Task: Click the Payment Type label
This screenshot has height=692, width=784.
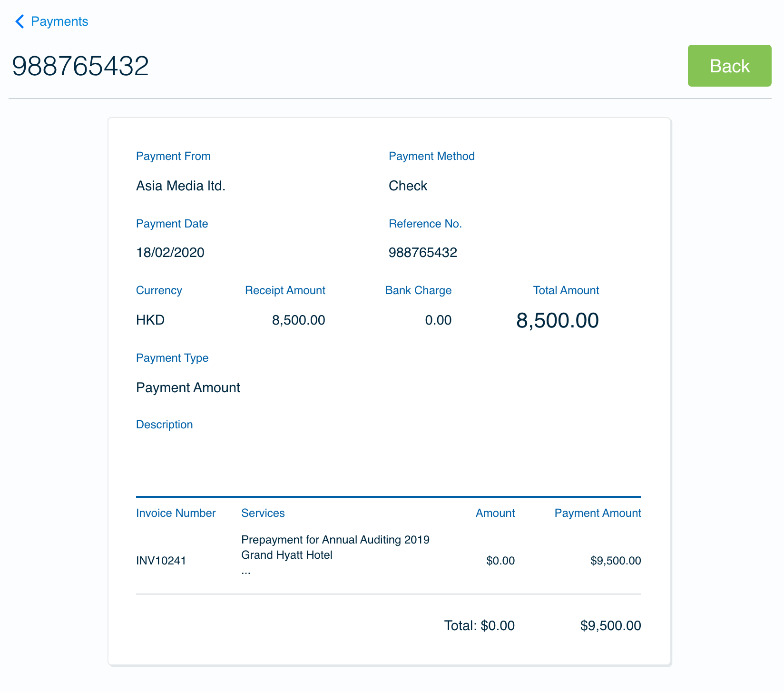Action: coord(172,358)
